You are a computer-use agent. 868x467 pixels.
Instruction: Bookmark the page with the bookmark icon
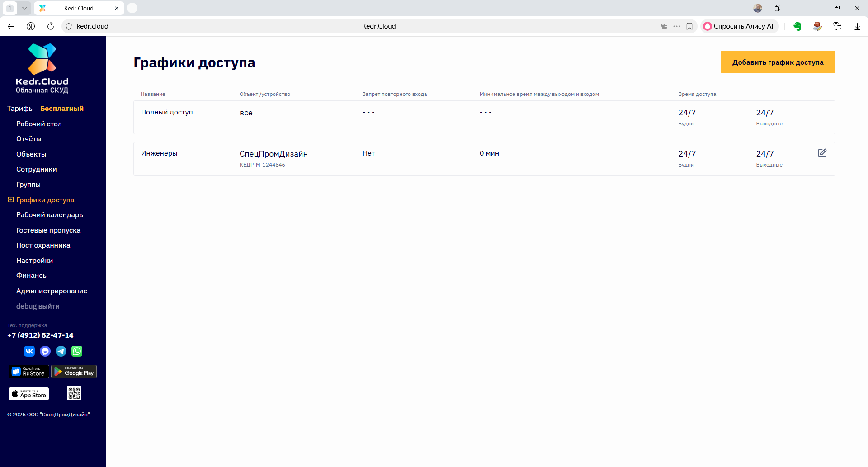pos(689,26)
